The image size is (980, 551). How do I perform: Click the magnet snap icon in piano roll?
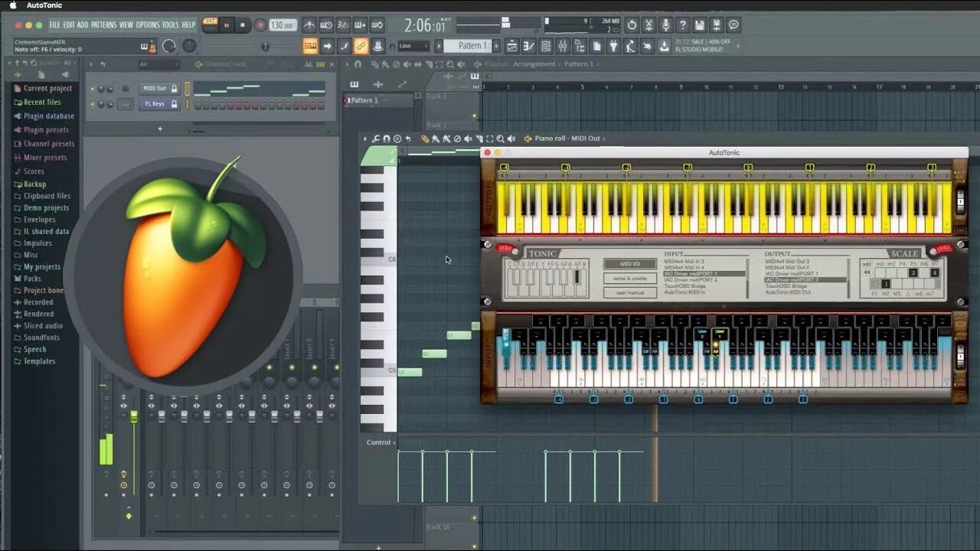(386, 139)
